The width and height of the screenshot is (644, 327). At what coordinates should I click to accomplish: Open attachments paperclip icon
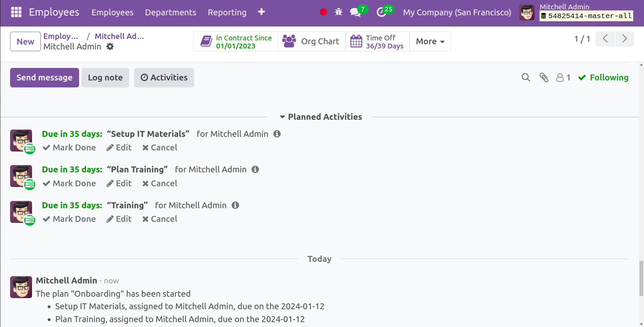tap(544, 77)
